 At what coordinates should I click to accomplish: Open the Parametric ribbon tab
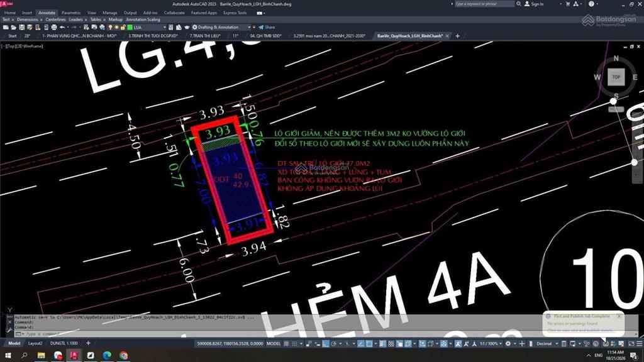(71, 13)
